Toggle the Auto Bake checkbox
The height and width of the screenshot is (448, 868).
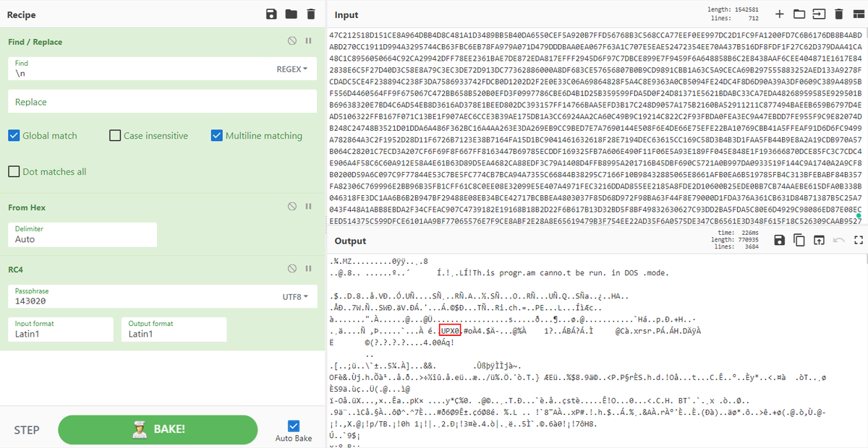294,426
